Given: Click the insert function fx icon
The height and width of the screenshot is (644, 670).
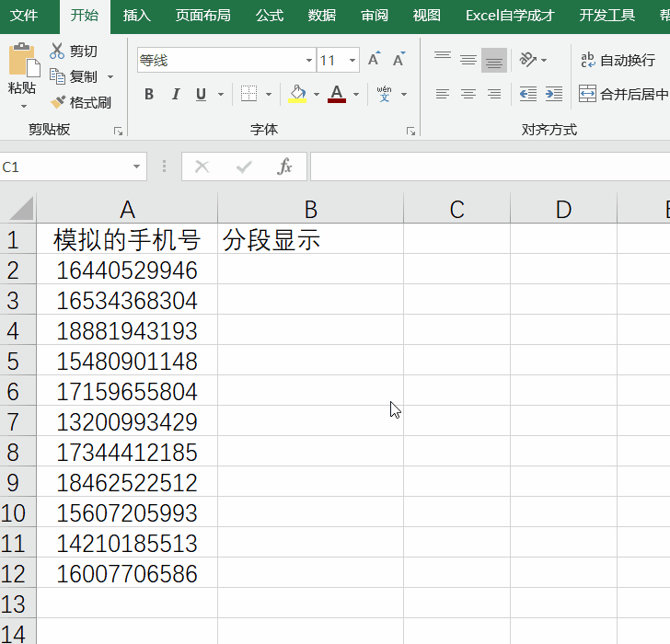Looking at the screenshot, I should 284,167.
